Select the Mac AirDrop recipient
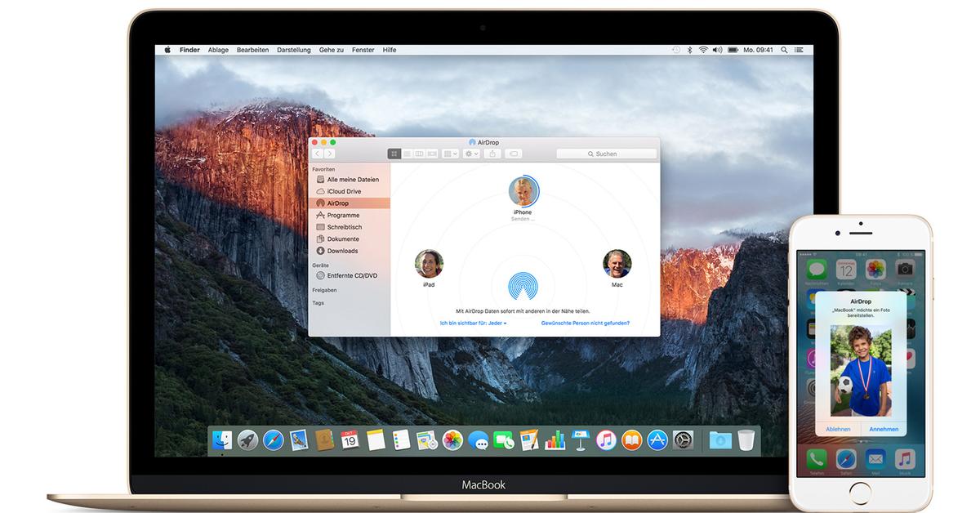The width and height of the screenshot is (980, 513). pyautogui.click(x=617, y=264)
